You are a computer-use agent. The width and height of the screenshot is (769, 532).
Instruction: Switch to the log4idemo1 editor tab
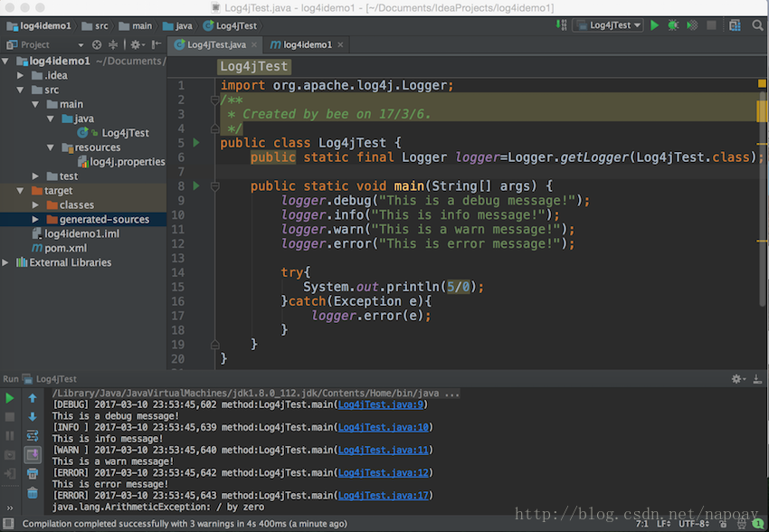(306, 44)
